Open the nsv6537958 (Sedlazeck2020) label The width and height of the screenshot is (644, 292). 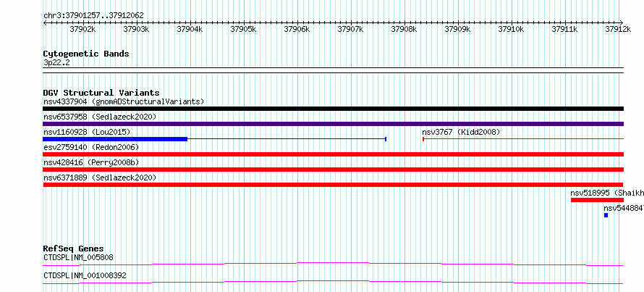point(100,117)
